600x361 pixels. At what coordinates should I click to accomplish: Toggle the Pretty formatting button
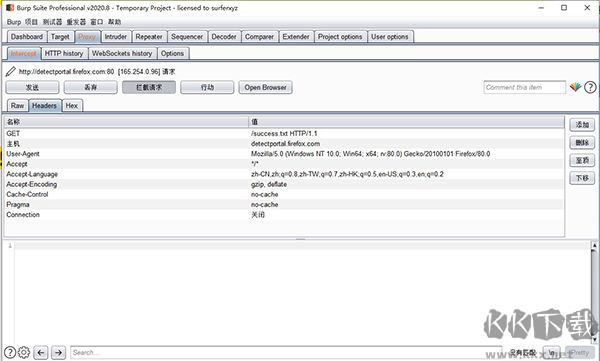pos(579,353)
